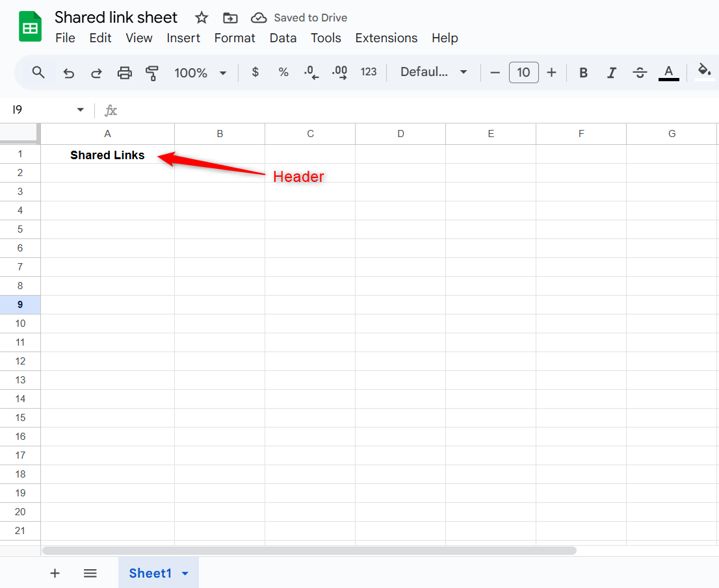Viewport: 719px width, 588px height.
Task: Open the Extensions menu
Action: coord(386,38)
